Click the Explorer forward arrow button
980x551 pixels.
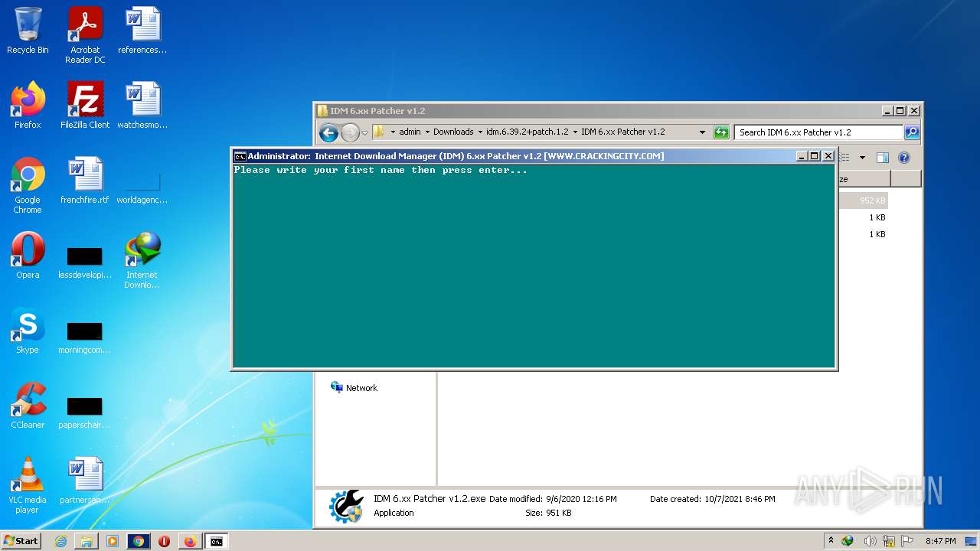(350, 132)
